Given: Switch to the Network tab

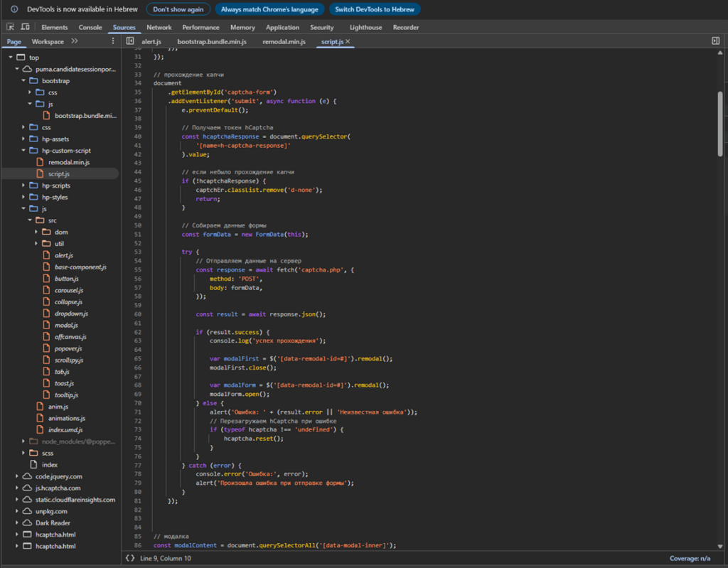Looking at the screenshot, I should pyautogui.click(x=159, y=28).
